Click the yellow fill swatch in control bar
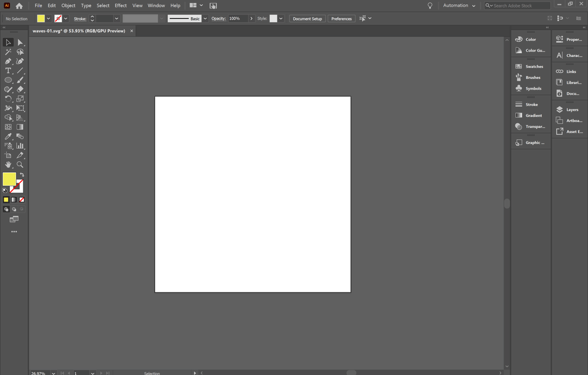 click(40, 18)
